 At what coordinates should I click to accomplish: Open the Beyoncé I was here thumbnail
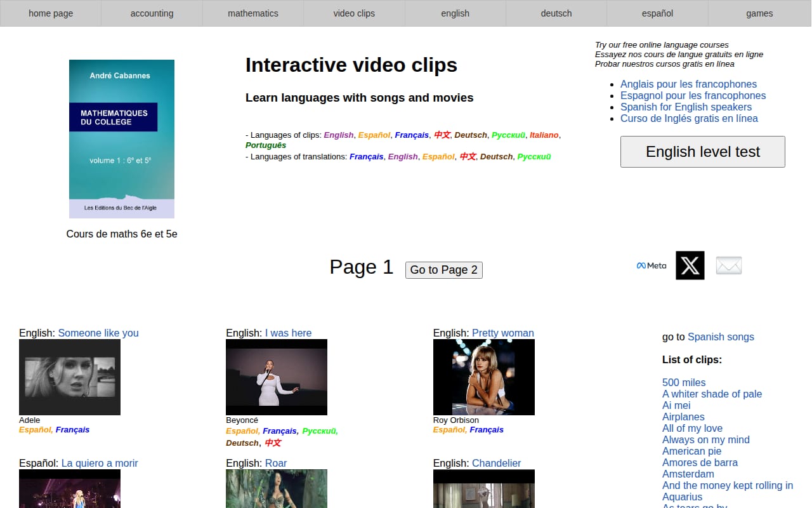[x=277, y=377]
